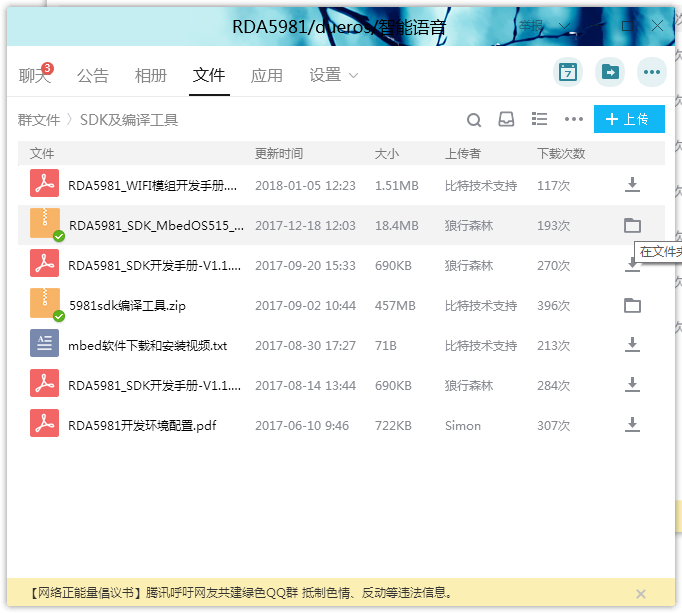Open the inbox tray icon
Screen dimensions: 682x613
pos(506,119)
